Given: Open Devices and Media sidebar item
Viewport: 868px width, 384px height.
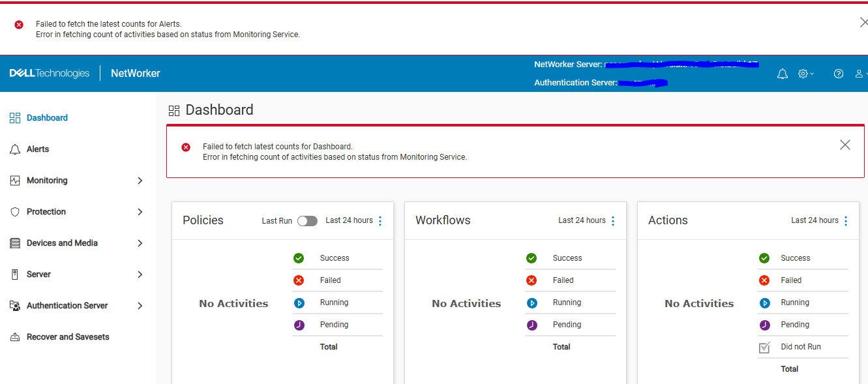Looking at the screenshot, I should tap(62, 243).
